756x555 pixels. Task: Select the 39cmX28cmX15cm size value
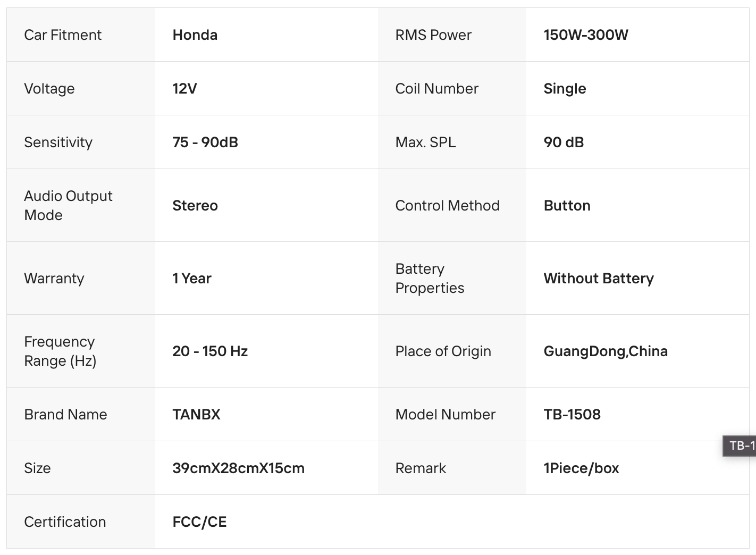click(x=238, y=468)
